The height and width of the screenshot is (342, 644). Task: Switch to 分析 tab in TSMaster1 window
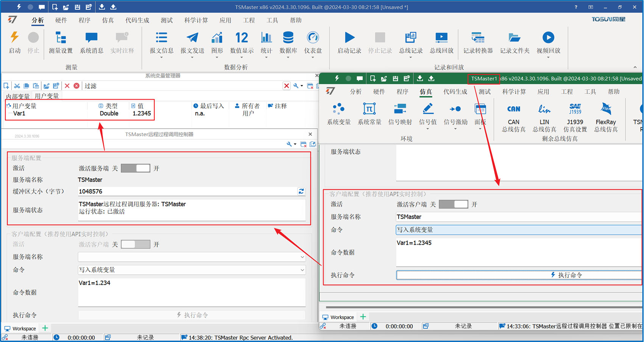pos(356,92)
